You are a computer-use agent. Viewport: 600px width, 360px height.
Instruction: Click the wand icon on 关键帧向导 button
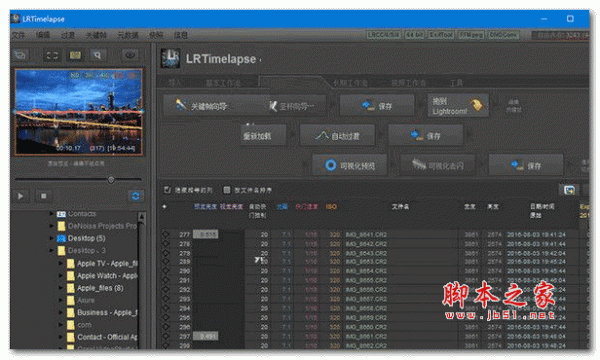180,104
